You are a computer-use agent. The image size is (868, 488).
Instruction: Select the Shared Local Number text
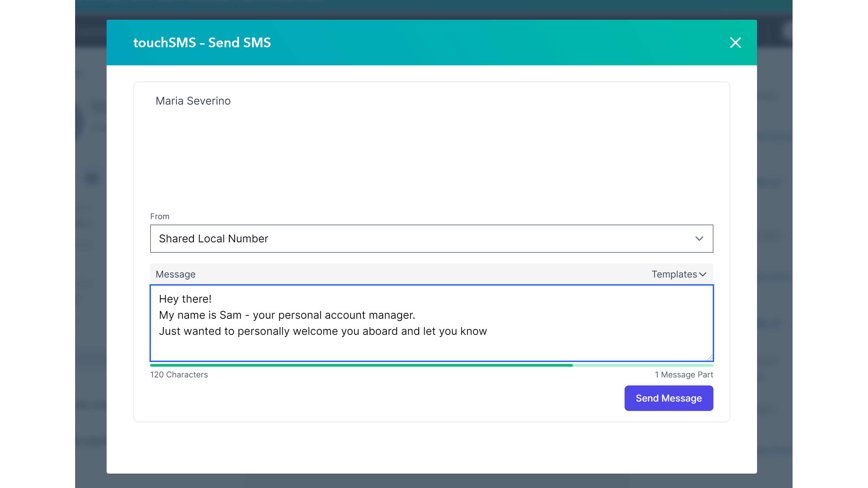tap(213, 238)
